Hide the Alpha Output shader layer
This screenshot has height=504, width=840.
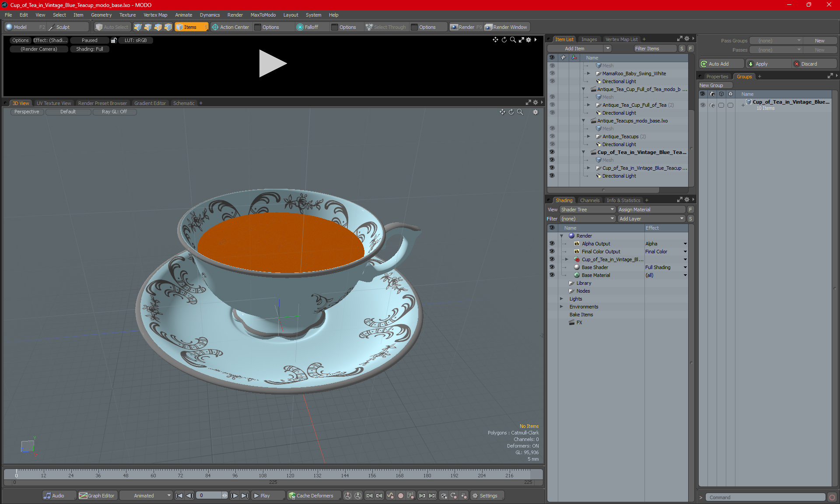tap(552, 244)
